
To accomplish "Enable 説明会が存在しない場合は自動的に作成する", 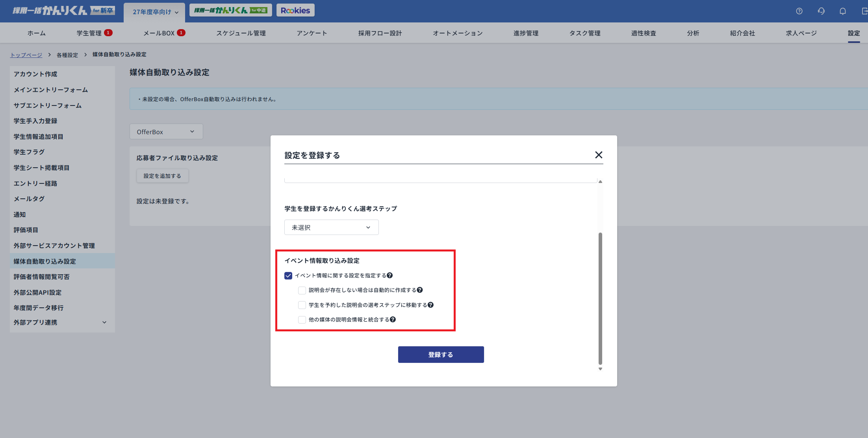I will 302,290.
